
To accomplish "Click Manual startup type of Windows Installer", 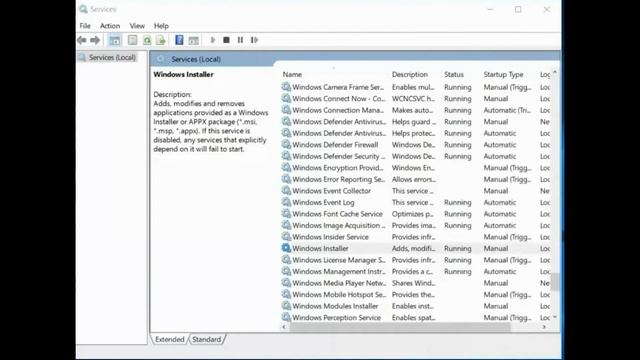I will pyautogui.click(x=496, y=248).
